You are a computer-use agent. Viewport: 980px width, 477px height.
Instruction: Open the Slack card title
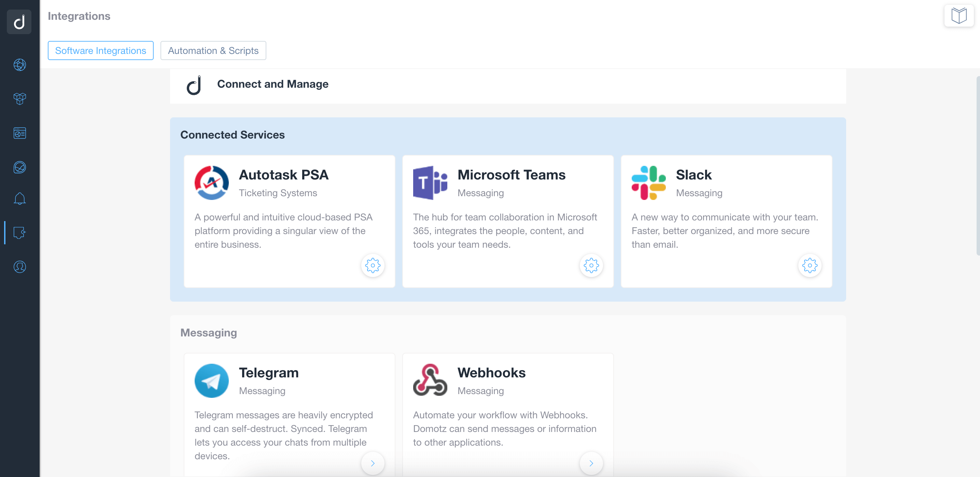(694, 175)
